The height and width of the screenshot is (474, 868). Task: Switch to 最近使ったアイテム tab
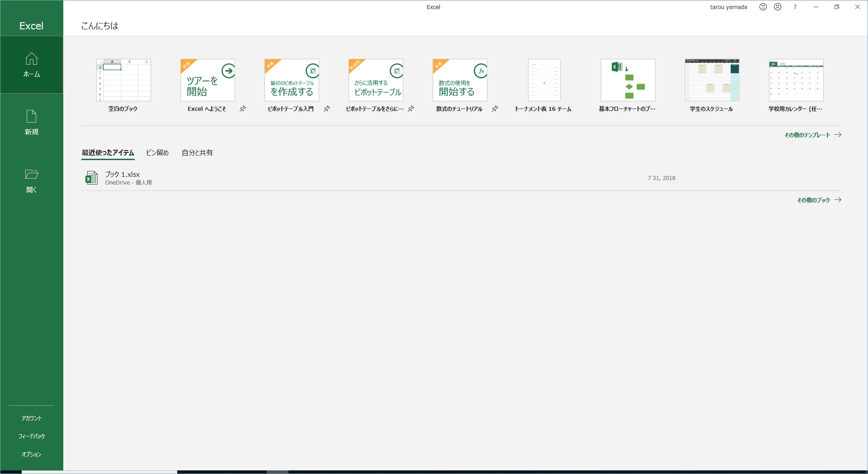tap(108, 153)
